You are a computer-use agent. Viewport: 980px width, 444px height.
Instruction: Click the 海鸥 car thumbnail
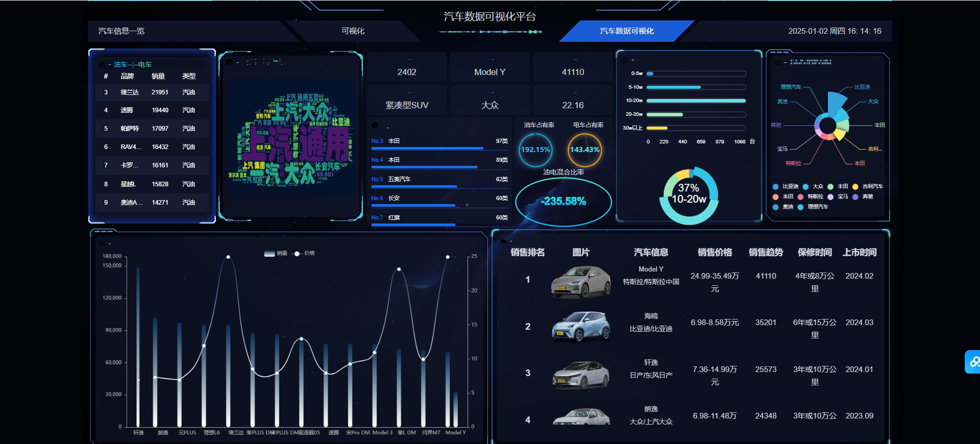point(581,327)
